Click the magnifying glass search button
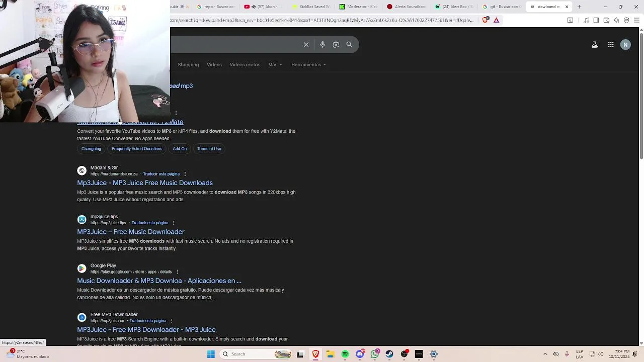Screen dimensions: 644x362 (349, 45)
